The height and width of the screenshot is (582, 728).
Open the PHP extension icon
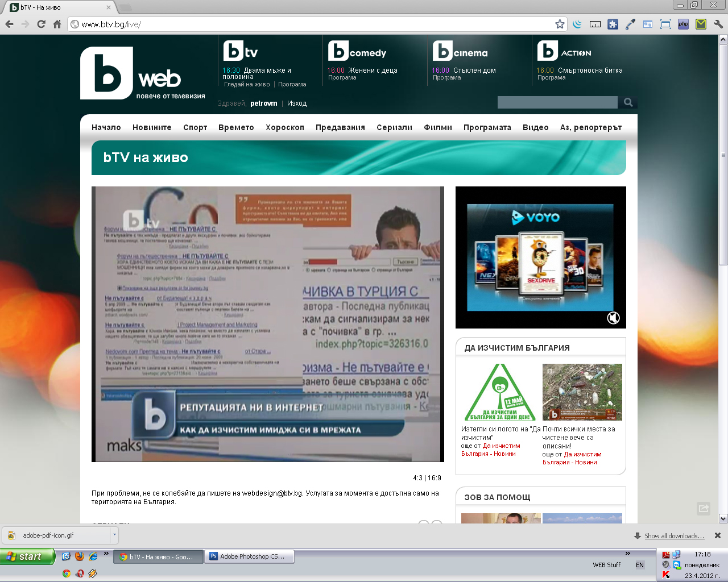coord(683,24)
